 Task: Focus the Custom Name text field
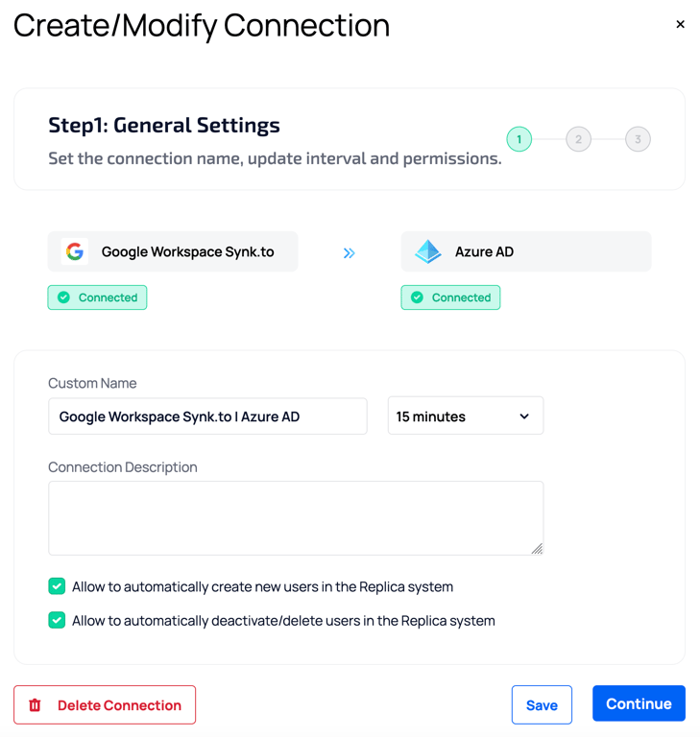207,416
